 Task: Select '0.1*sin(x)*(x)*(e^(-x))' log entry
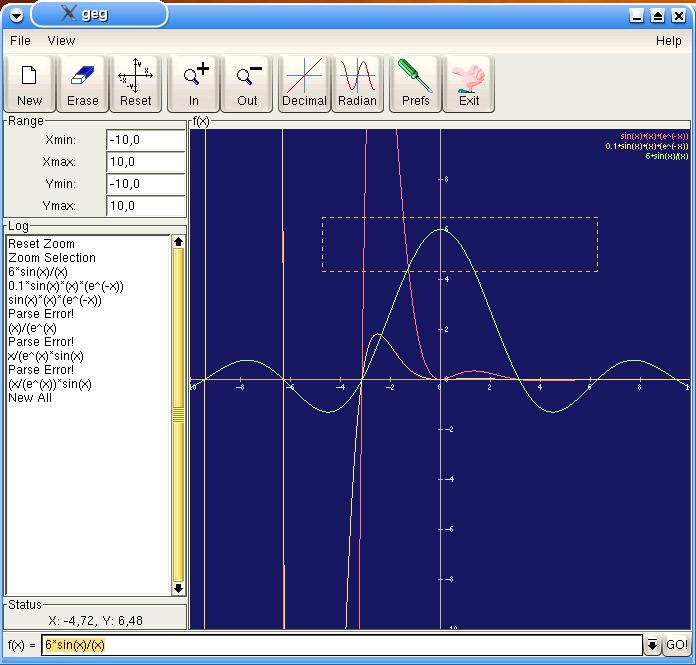tap(66, 286)
